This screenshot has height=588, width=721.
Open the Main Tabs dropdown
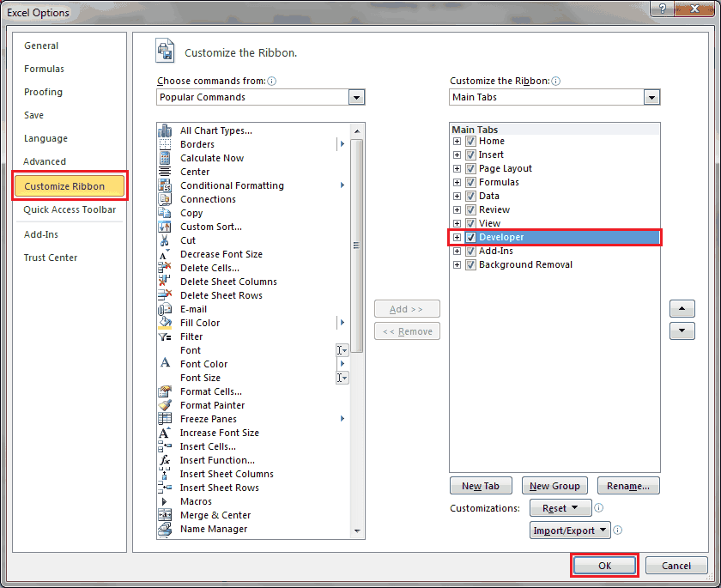coord(651,97)
